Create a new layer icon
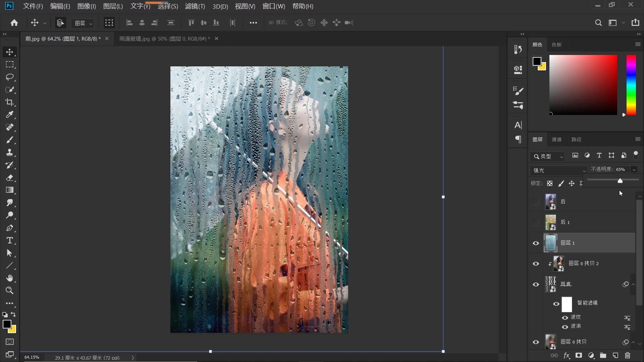 click(x=615, y=355)
